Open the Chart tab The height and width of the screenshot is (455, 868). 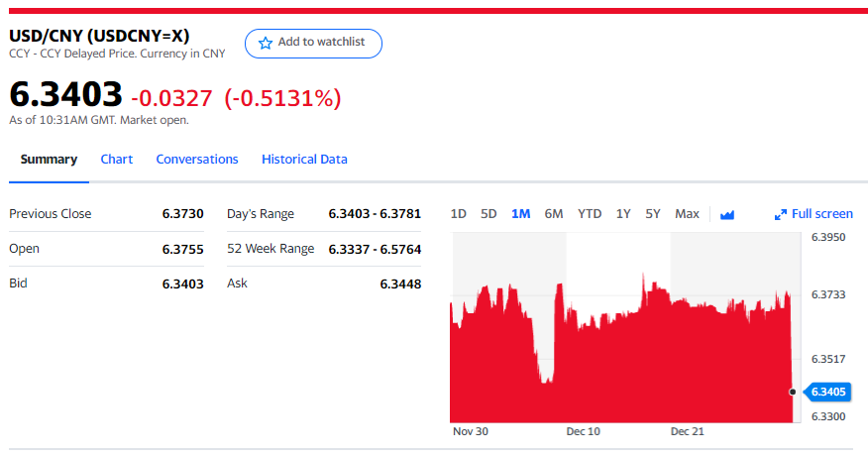(x=117, y=160)
